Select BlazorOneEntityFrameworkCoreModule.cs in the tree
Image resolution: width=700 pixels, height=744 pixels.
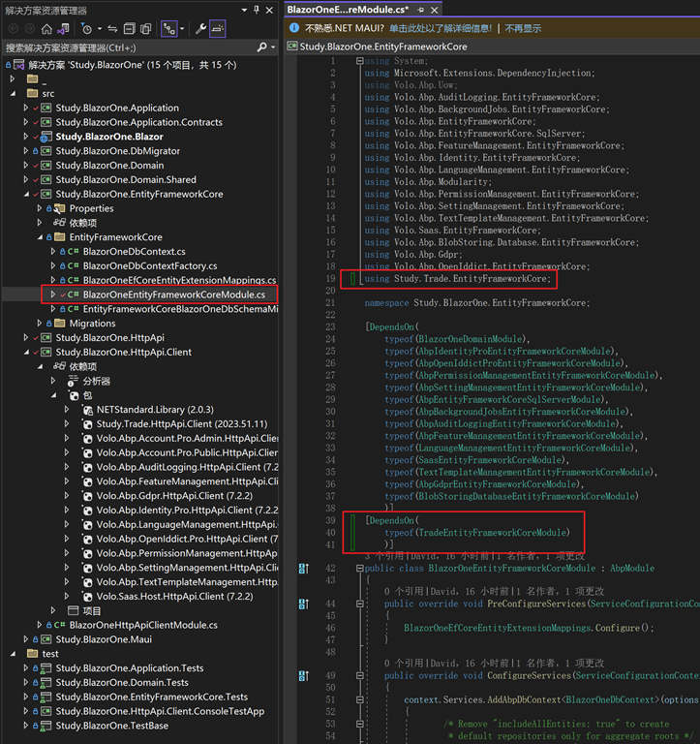[173, 294]
